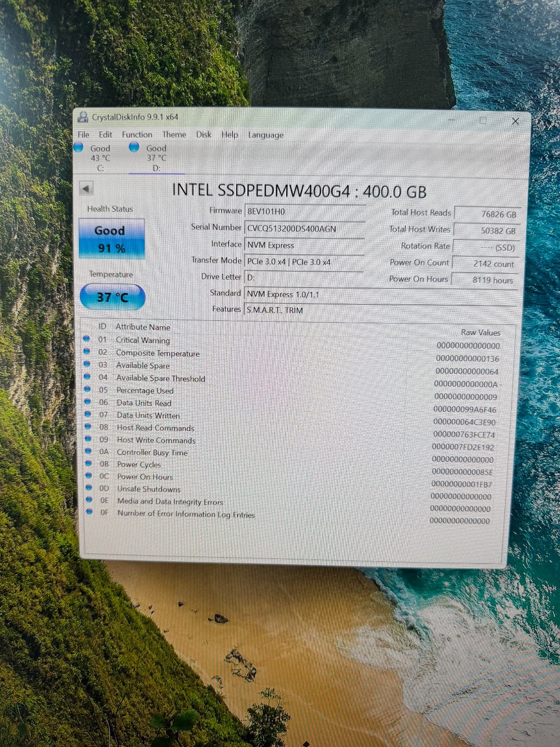560x747 pixels.
Task: Select the Controller Busy Time attribute name
Action: click(152, 452)
